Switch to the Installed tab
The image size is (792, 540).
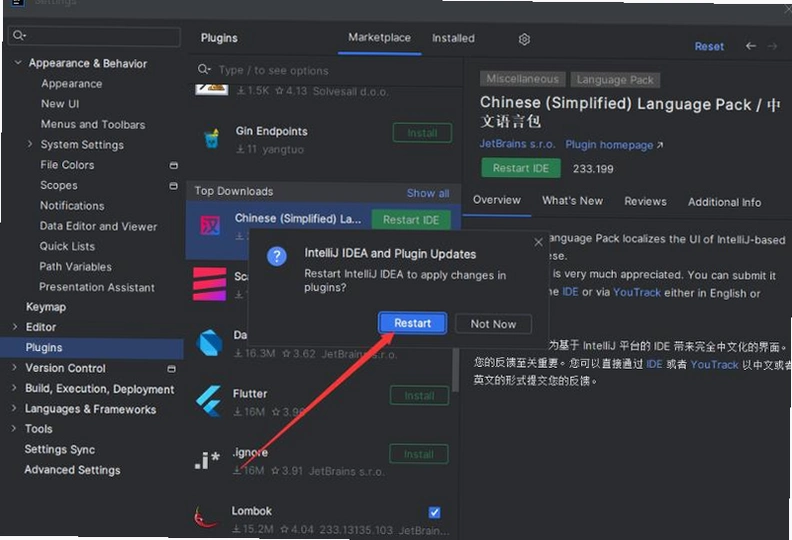tap(453, 38)
